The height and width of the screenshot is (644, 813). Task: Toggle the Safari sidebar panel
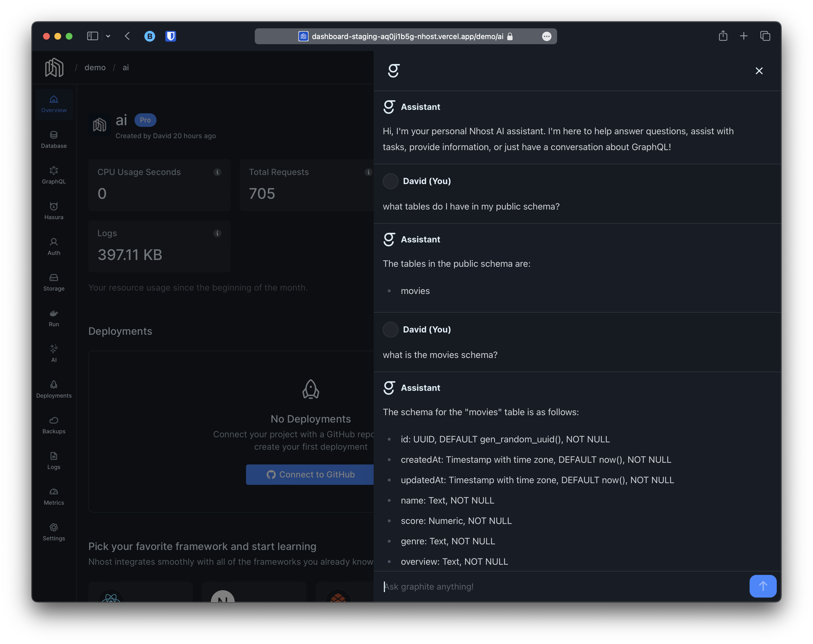[x=93, y=36]
